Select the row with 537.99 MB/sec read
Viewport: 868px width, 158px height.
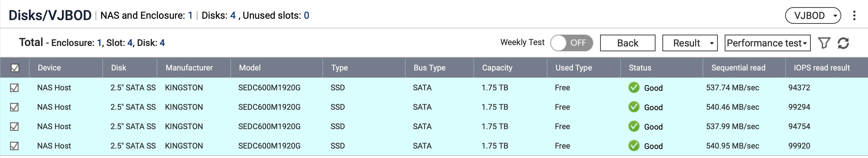click(434, 127)
